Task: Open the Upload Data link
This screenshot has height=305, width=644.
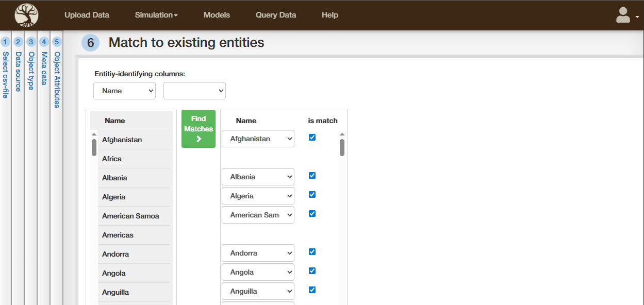Action: click(x=87, y=15)
